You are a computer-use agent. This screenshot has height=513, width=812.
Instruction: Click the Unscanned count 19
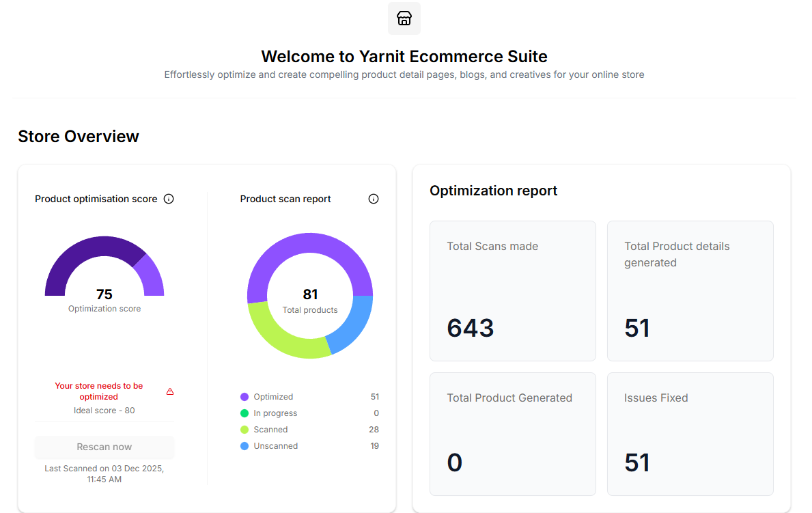coord(374,446)
